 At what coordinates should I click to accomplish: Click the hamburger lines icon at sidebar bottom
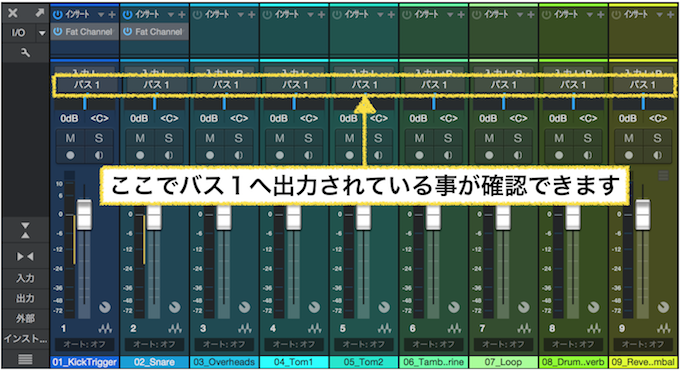point(25,359)
